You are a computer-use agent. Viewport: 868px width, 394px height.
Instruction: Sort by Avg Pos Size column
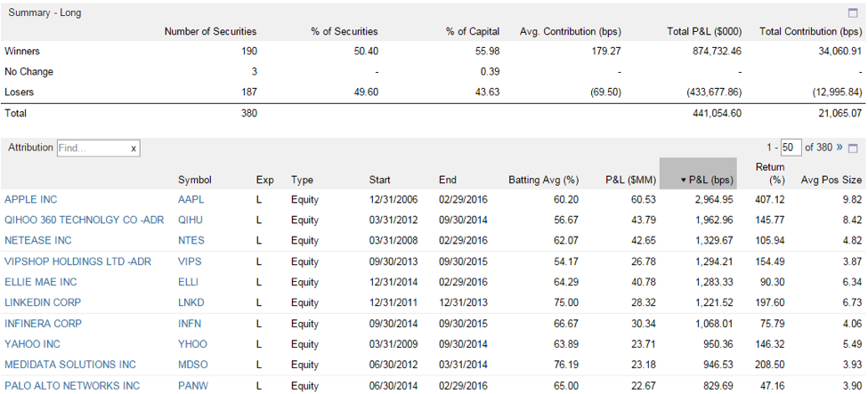coord(831,180)
